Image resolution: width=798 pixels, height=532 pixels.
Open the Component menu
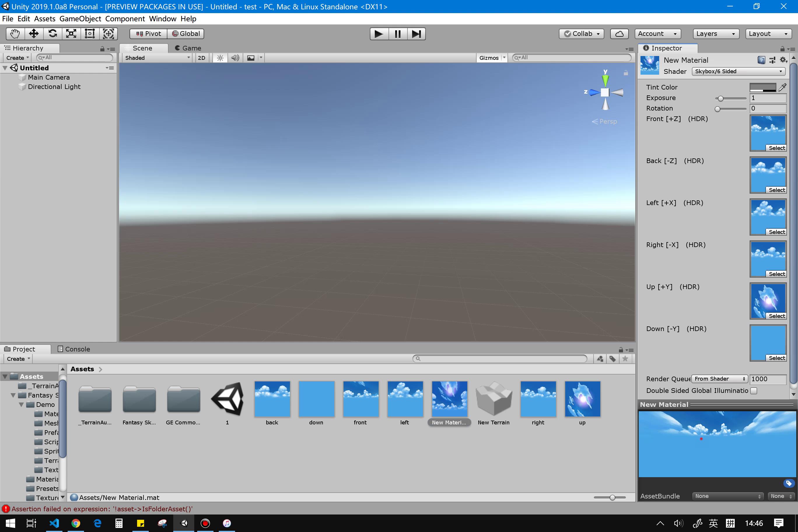click(125, 19)
